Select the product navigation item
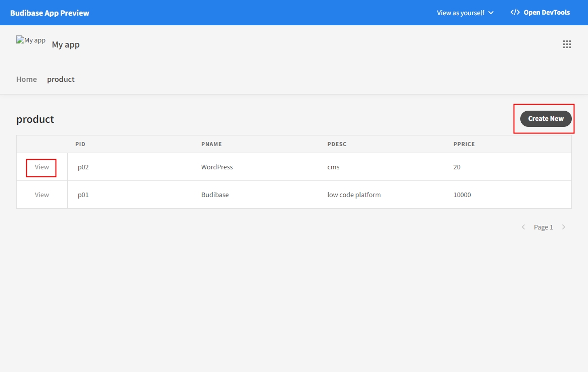The width and height of the screenshot is (588, 372). pyautogui.click(x=61, y=79)
